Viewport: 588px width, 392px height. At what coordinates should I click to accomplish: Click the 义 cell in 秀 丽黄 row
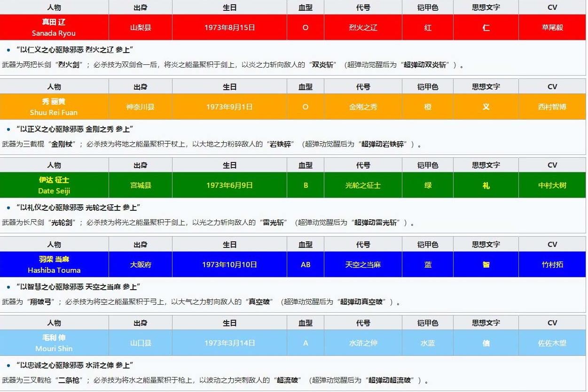coord(486,107)
